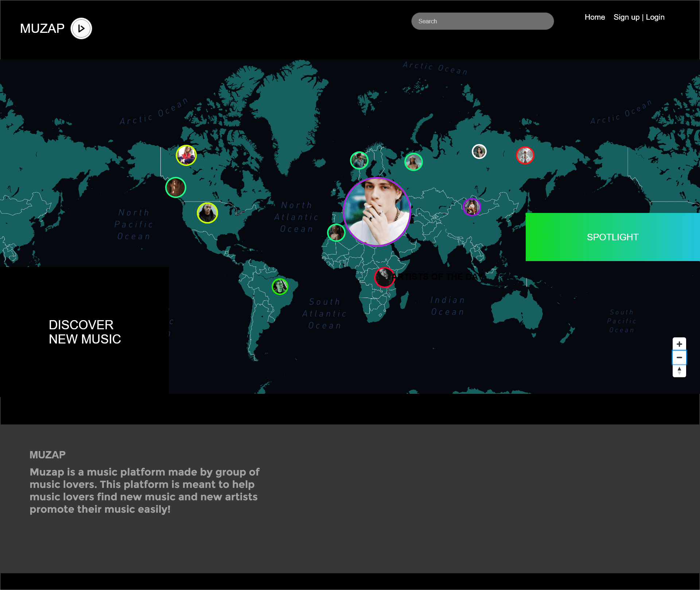Viewport: 700px width, 590px height.
Task: Select green-ringed marker on North American west coast
Action: [x=176, y=187]
